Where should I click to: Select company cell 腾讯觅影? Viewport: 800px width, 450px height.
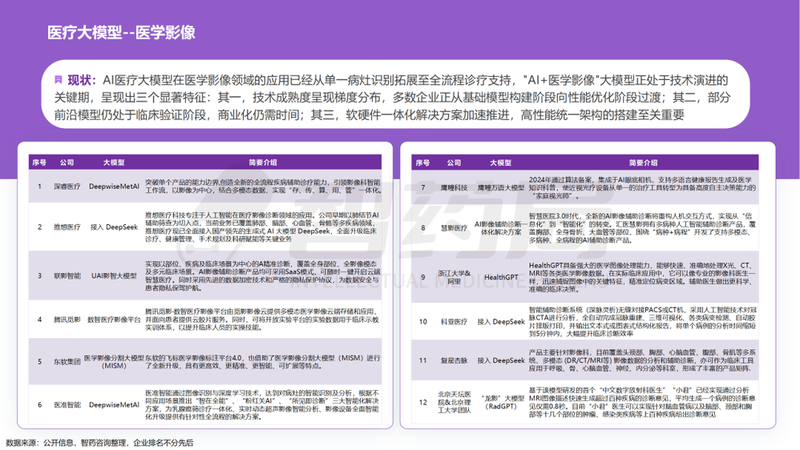click(x=67, y=320)
